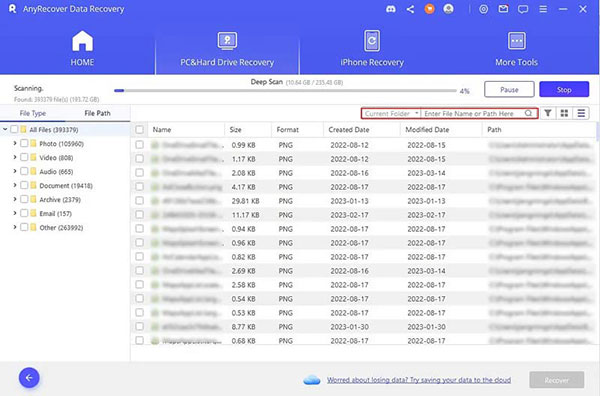Switch to list view icon

tap(581, 113)
